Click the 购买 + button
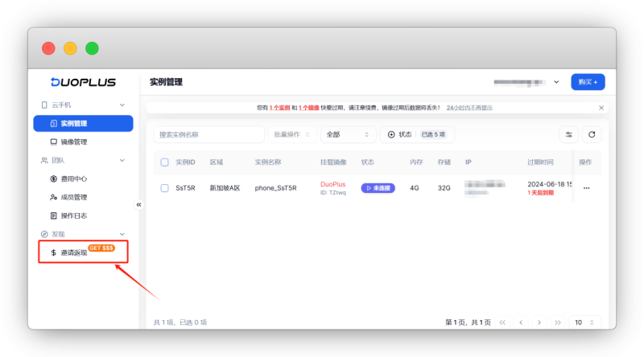Screen dimensions: 644x357 point(588,82)
